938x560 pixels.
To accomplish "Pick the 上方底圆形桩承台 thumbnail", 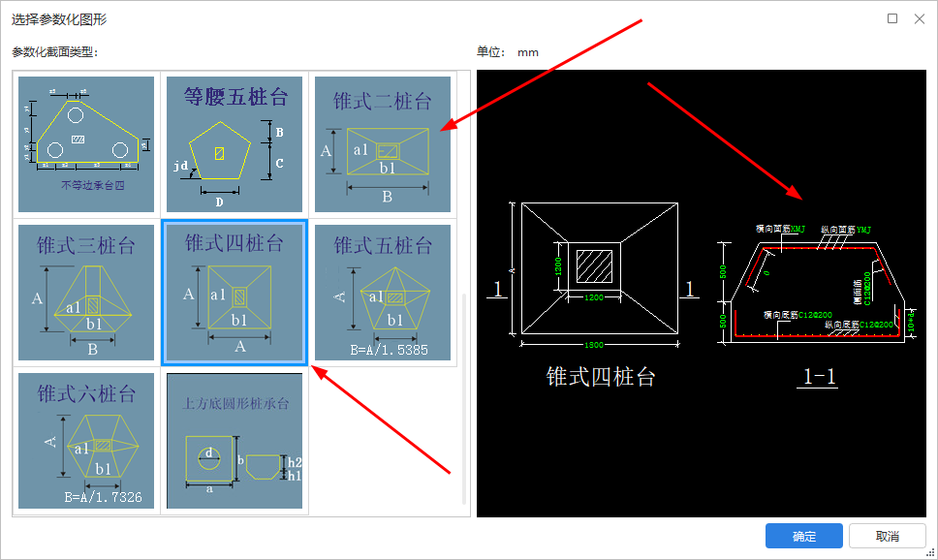I will (x=234, y=441).
